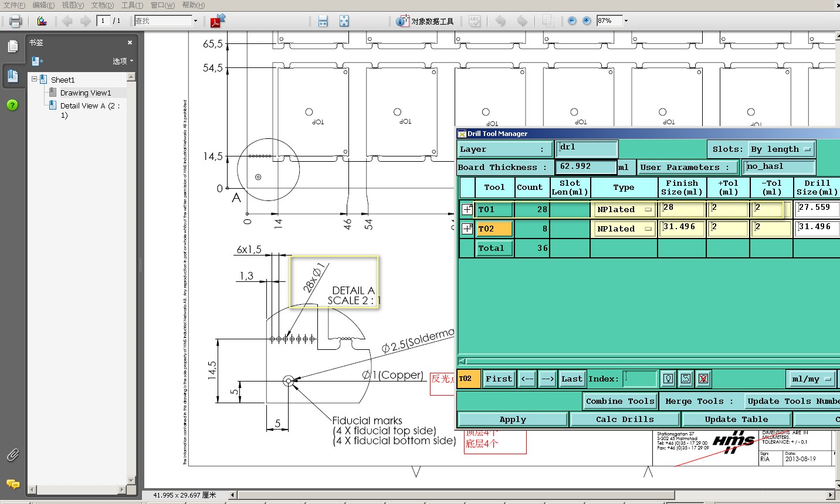Open the 视图(V) menu

point(73,5)
